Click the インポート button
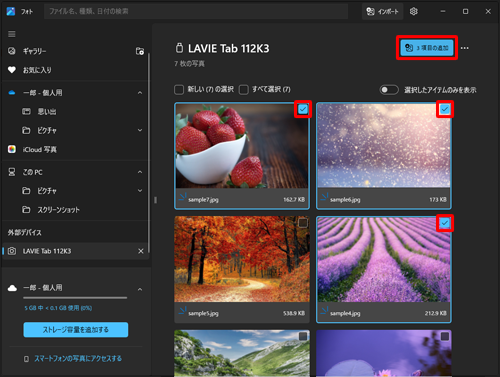The width and height of the screenshot is (500, 377). pyautogui.click(x=382, y=11)
